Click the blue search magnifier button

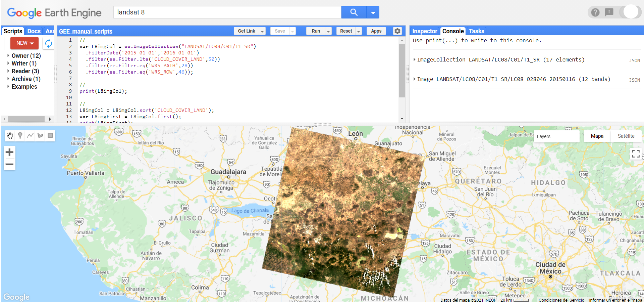(x=354, y=12)
